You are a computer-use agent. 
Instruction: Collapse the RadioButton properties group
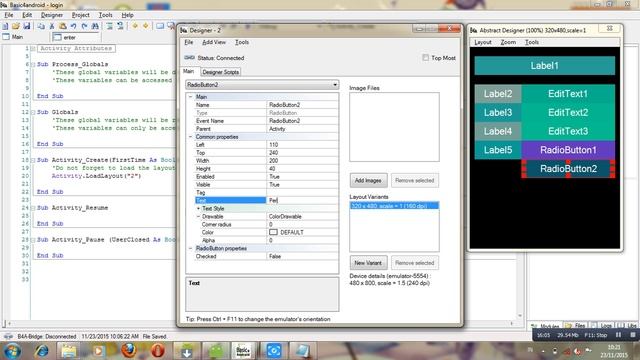coord(190,248)
